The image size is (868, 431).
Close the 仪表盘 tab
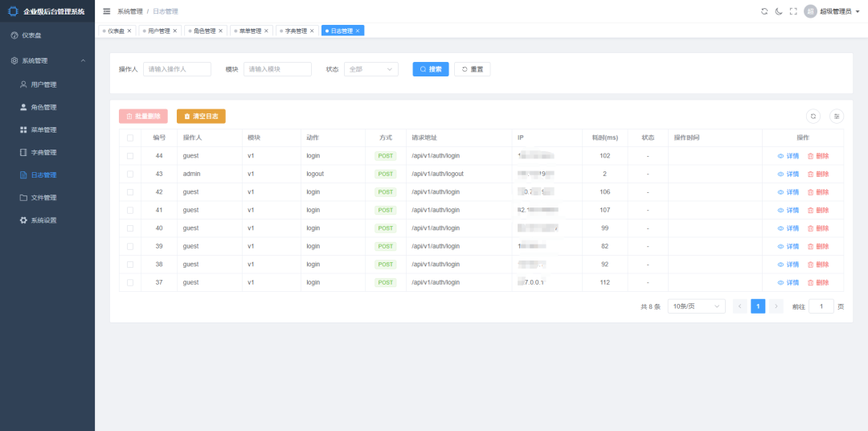pyautogui.click(x=129, y=31)
